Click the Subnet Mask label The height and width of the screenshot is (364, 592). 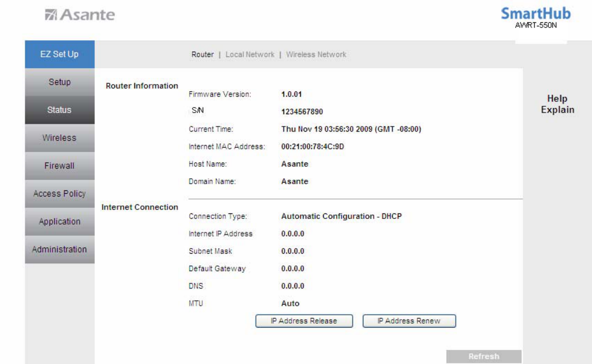click(x=210, y=251)
